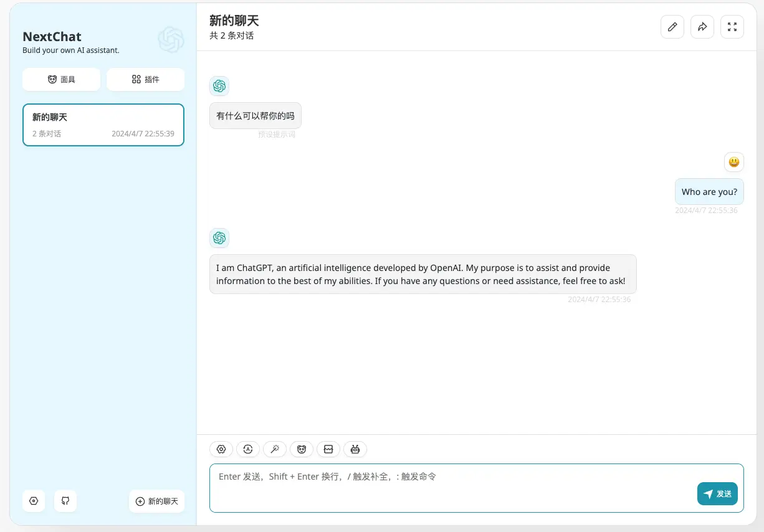Viewport: 764px width, 532px height.
Task: Open the 面具 masks panel
Action: point(61,79)
